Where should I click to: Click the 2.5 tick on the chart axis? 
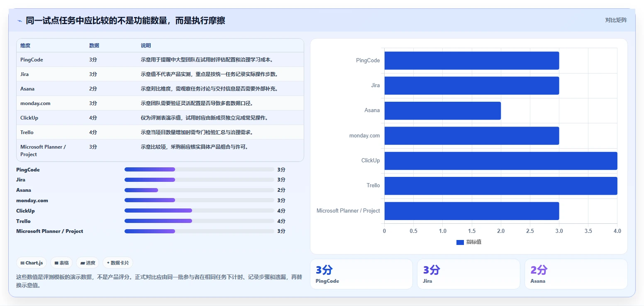tap(530, 231)
